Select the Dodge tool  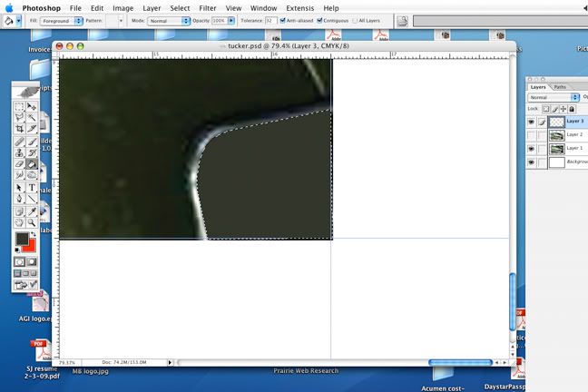tap(32, 174)
